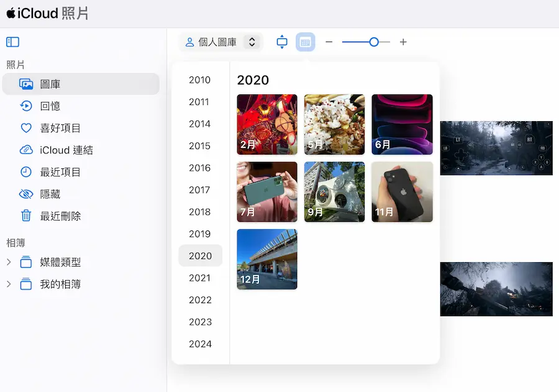The width and height of the screenshot is (559, 392).
Task: Jump to year 2023
Action: [x=200, y=322]
